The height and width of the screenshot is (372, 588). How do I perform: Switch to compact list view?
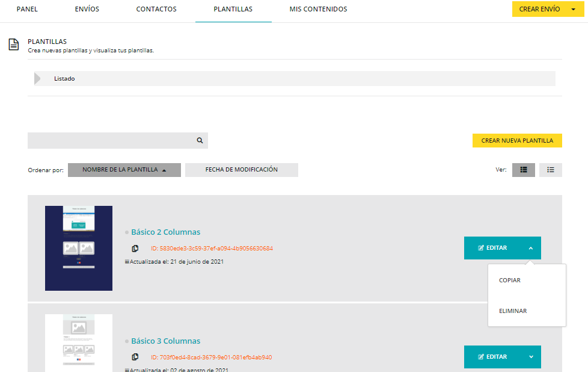(x=550, y=170)
